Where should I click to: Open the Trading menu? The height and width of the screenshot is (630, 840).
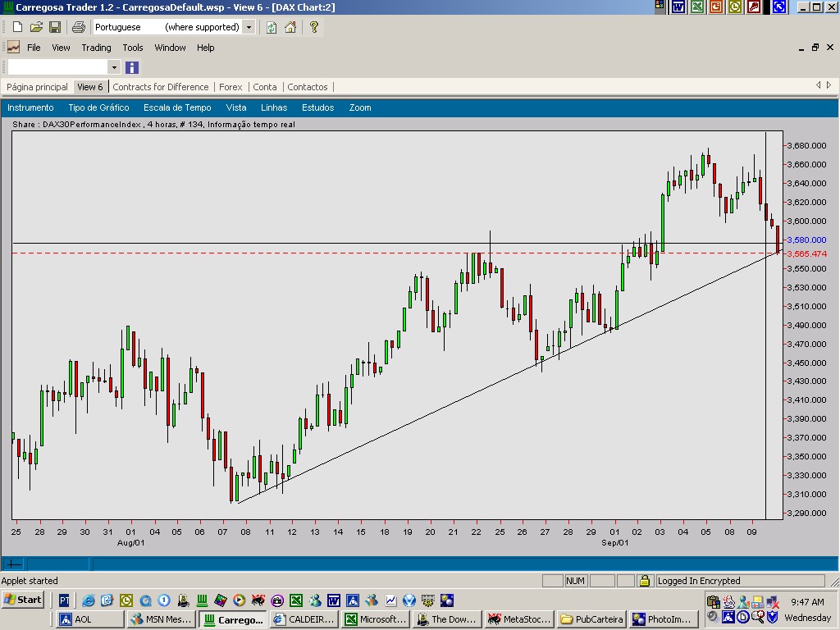coord(97,48)
